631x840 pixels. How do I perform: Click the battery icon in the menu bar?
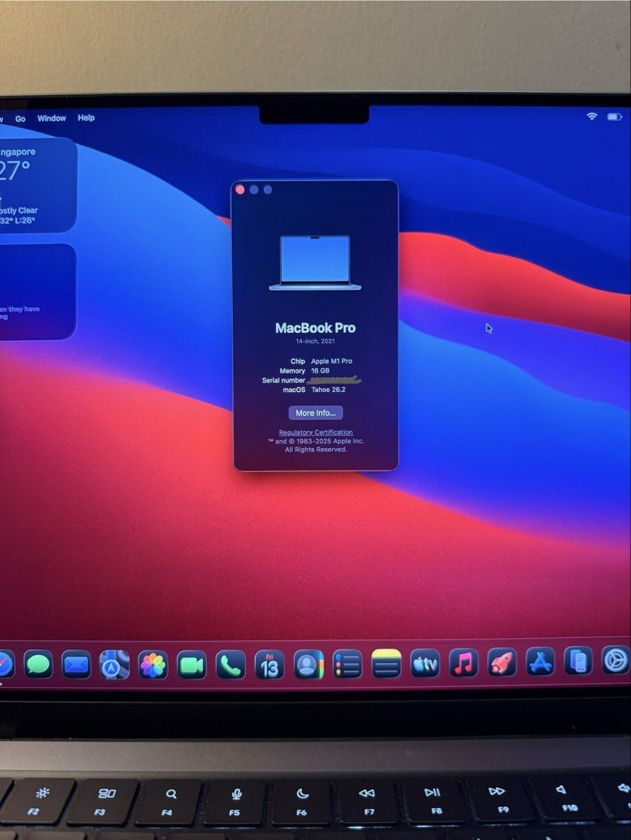tap(615, 117)
